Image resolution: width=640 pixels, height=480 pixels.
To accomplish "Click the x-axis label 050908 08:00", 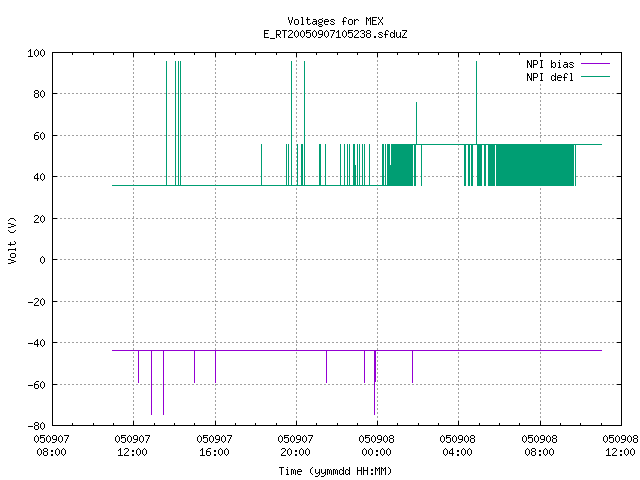I will (540, 445).
